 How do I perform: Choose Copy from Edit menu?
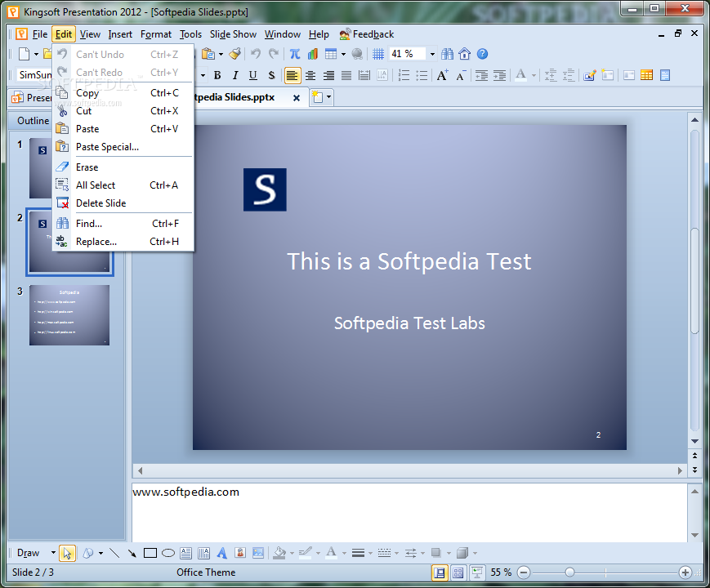tap(123, 93)
